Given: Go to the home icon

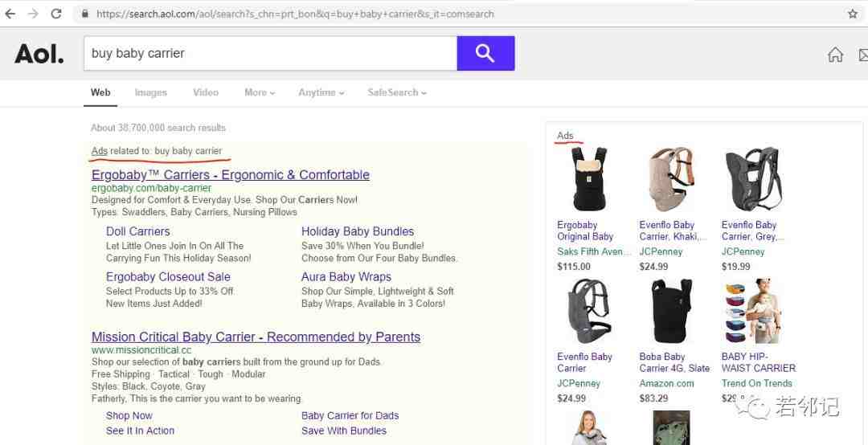Looking at the screenshot, I should [835, 55].
